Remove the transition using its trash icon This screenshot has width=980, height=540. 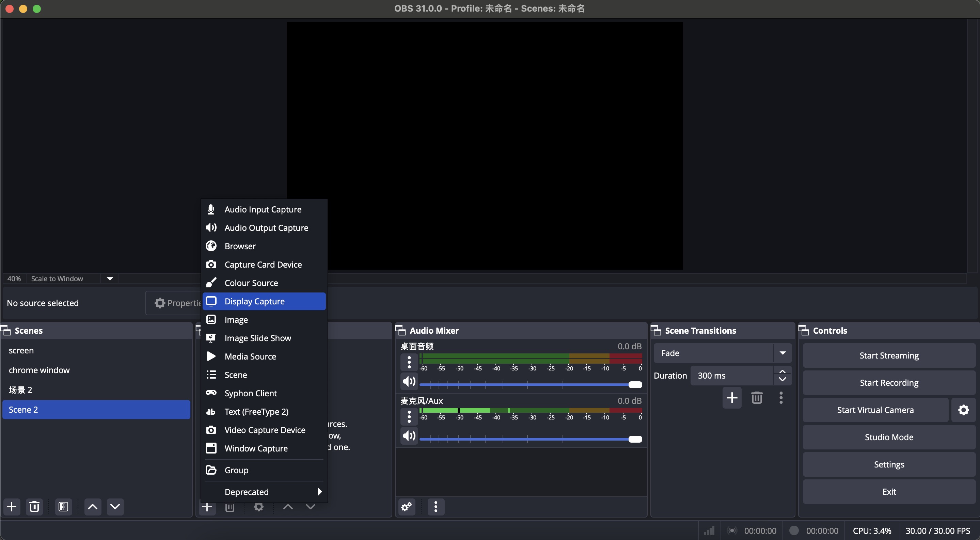click(757, 398)
